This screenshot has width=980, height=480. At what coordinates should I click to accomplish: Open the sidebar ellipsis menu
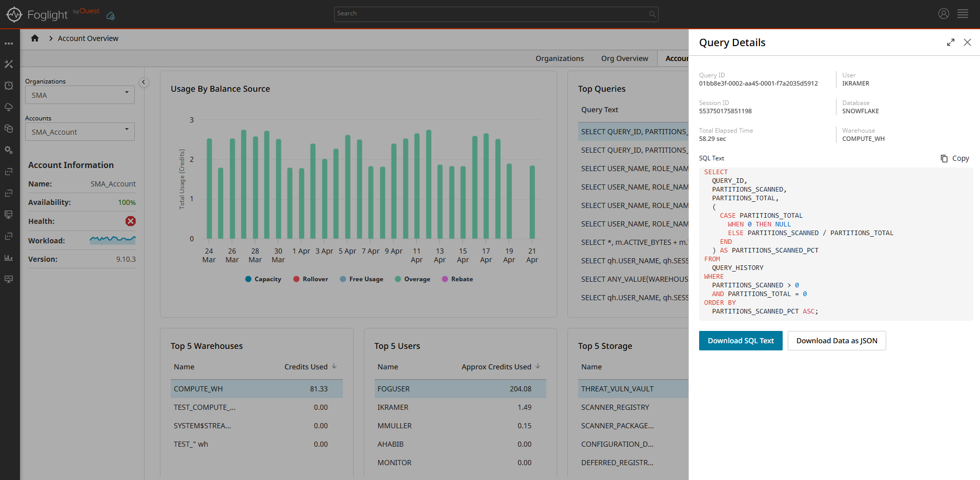tap(9, 44)
